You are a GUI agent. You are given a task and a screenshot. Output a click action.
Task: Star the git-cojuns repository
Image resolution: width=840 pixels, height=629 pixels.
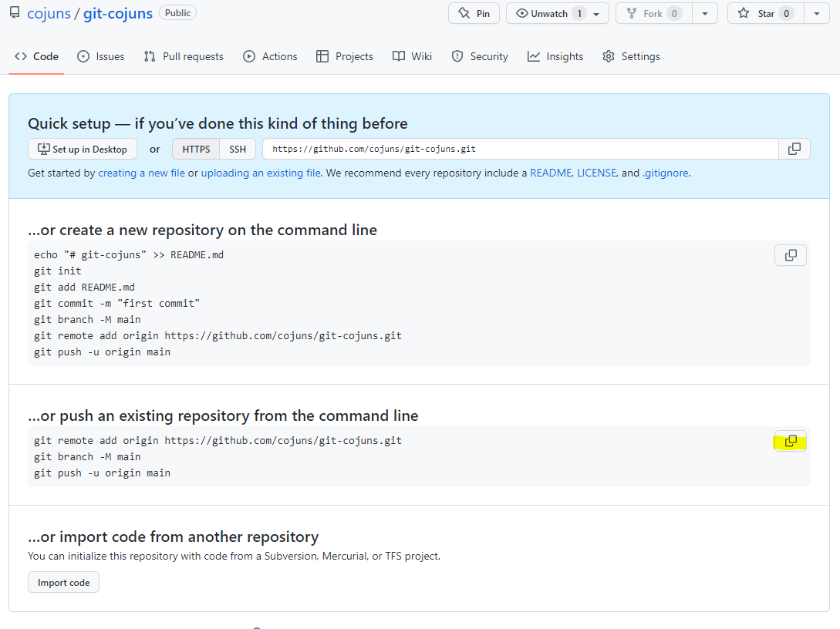(x=765, y=13)
